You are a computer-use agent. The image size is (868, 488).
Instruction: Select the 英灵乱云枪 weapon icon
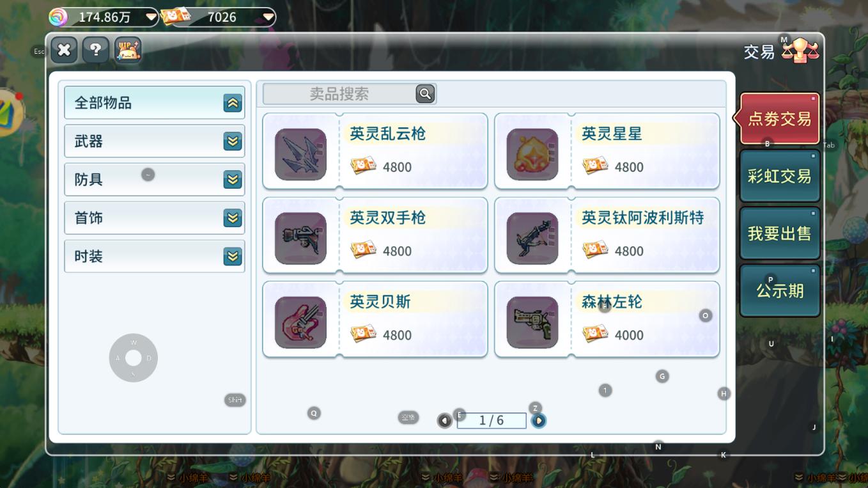click(300, 154)
